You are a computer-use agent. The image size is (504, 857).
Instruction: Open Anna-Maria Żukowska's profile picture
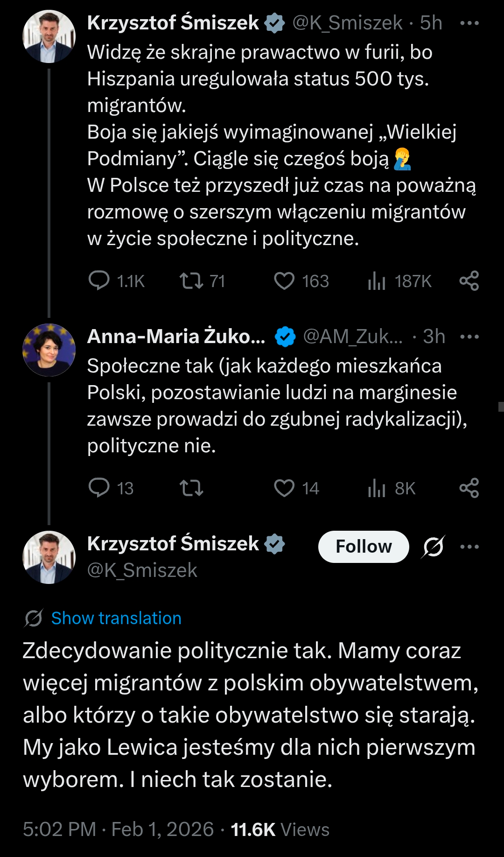coord(49,350)
